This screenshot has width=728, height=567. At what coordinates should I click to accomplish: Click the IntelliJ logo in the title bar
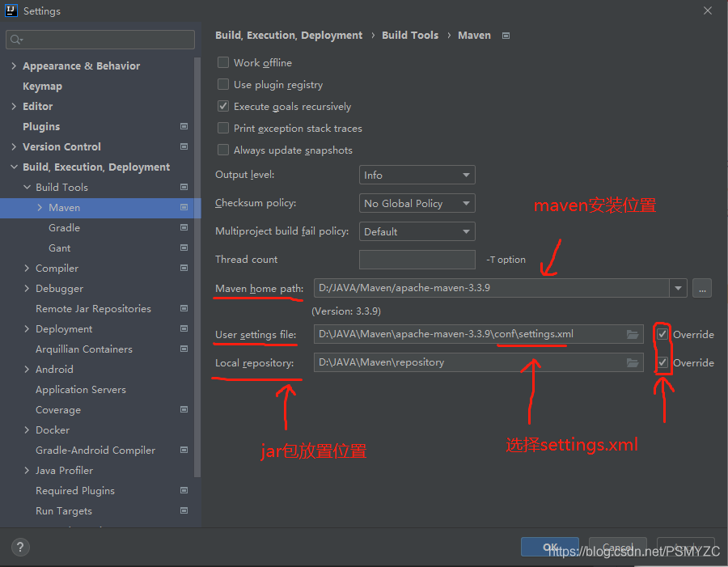point(11,11)
